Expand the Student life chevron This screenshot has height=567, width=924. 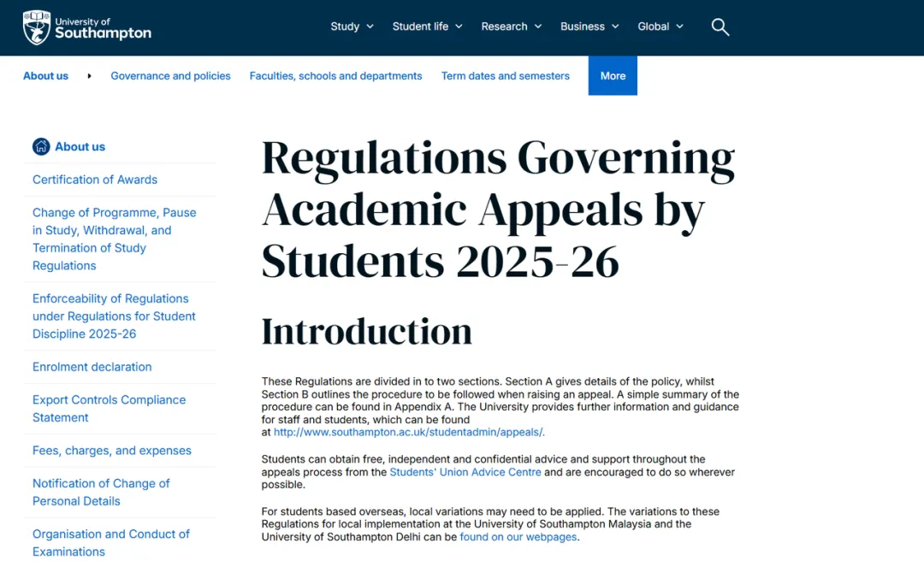459,27
